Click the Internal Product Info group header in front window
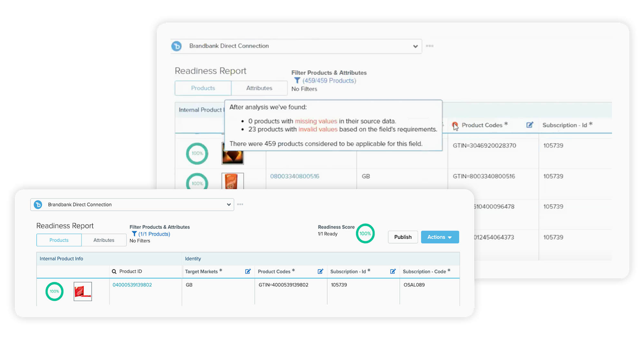 click(61, 259)
